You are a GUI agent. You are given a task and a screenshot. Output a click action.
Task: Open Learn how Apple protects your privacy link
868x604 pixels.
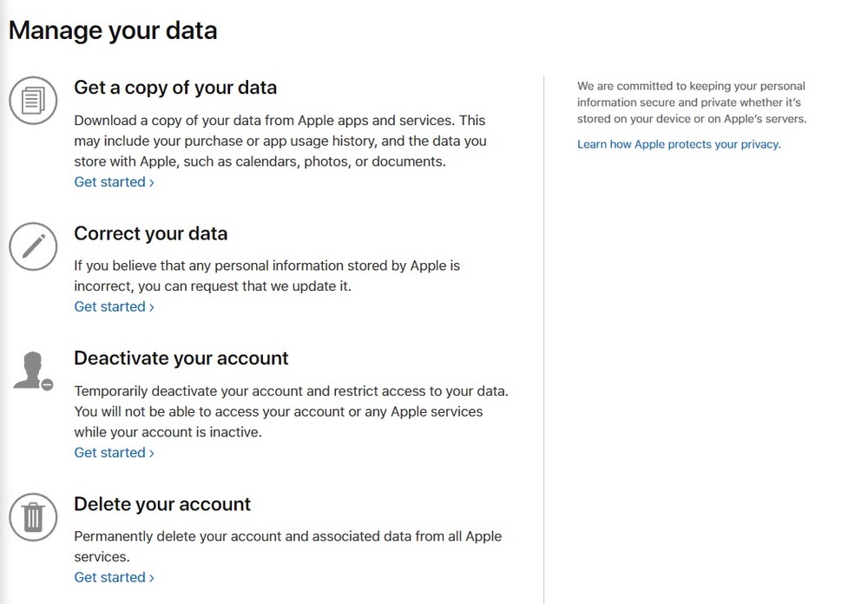(679, 145)
